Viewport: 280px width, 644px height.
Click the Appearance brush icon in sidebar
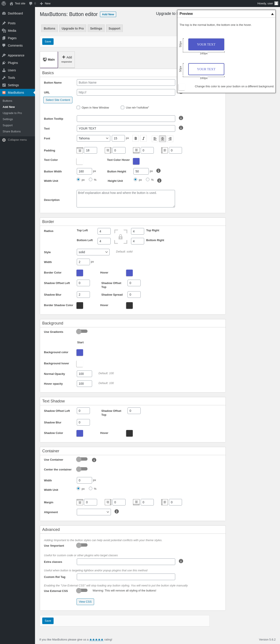pyautogui.click(x=4, y=56)
